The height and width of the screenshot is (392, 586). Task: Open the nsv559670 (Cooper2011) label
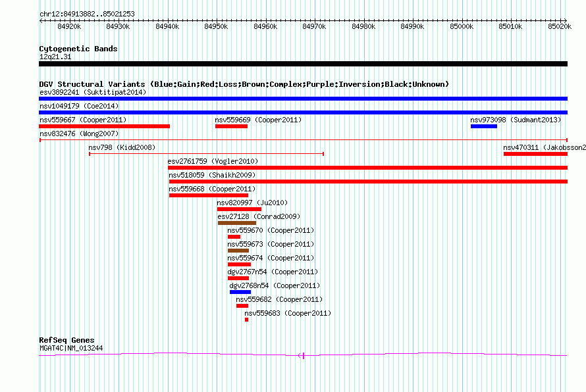(271, 230)
